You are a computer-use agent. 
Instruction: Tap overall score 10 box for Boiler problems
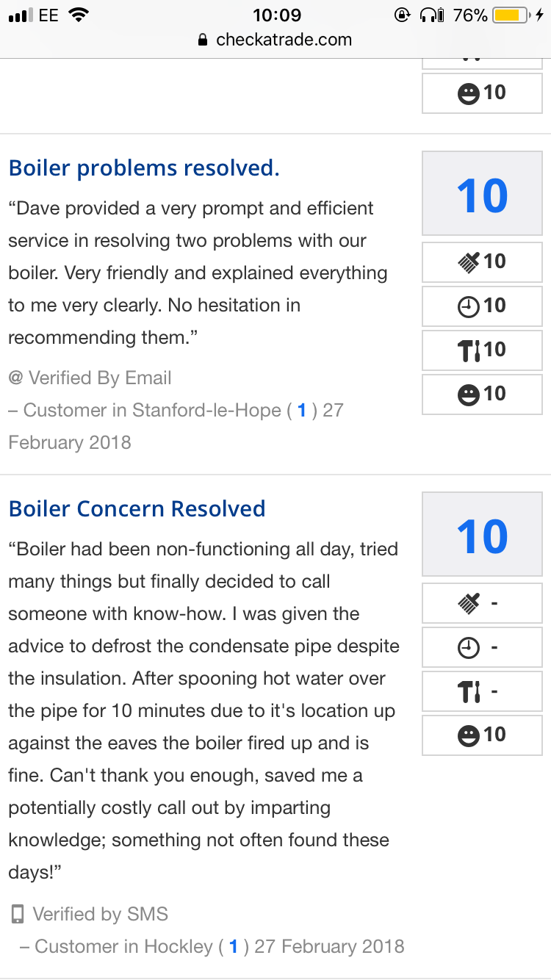(482, 195)
